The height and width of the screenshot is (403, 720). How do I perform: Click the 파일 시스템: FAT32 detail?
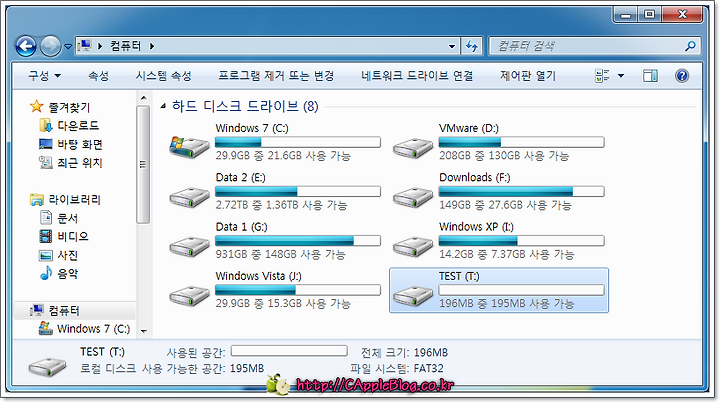tap(397, 368)
